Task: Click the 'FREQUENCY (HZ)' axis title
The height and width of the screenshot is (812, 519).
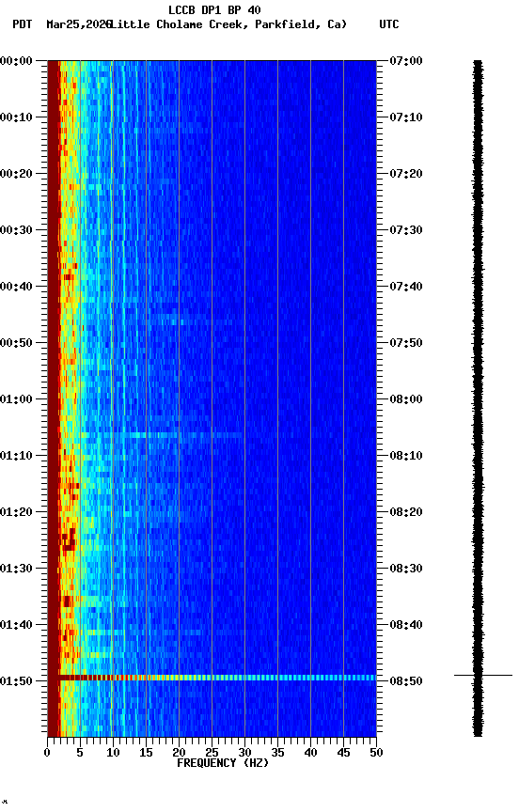Action: tap(223, 763)
